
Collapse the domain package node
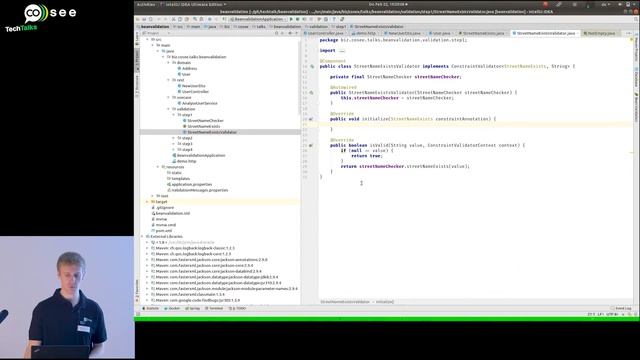[x=169, y=63]
